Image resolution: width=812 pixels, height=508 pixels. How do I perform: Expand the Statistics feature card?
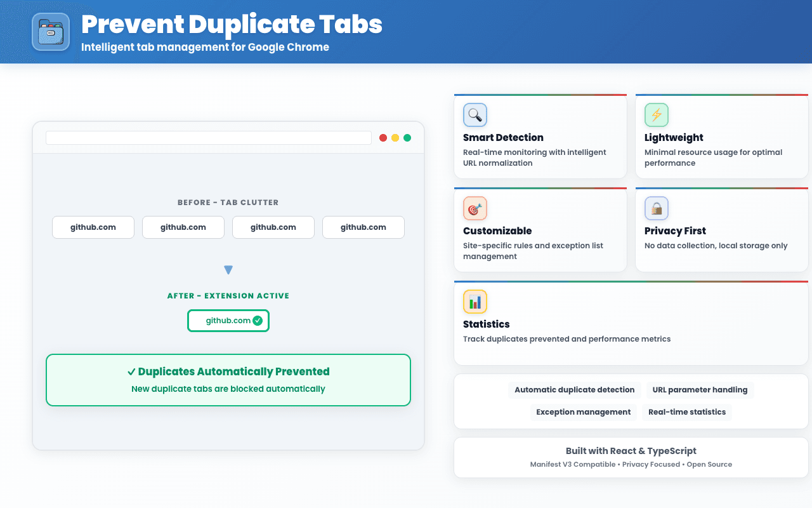coord(631,323)
